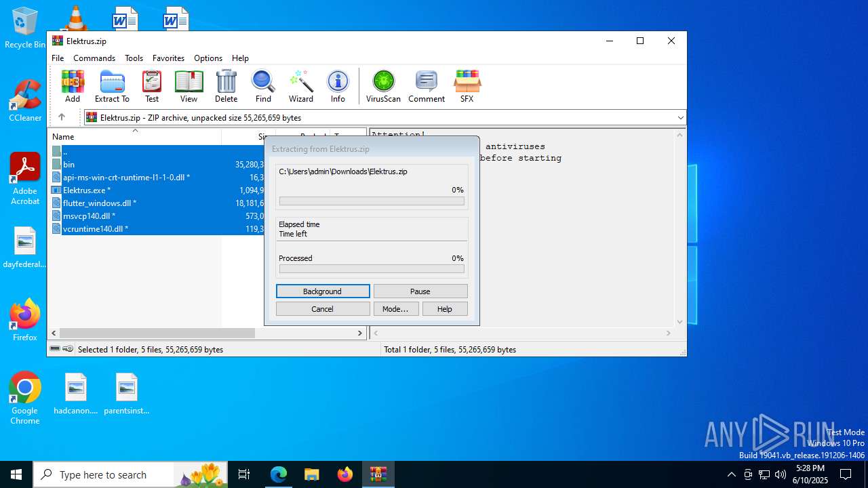
Task: Show archive Info
Action: [338, 86]
